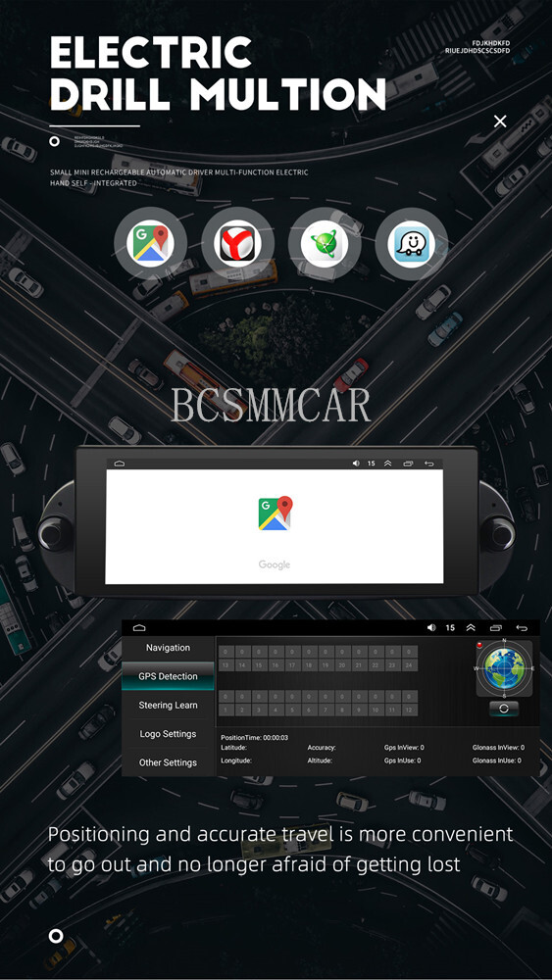Open the Steering Learn menu item
Viewport: 552px width, 980px height.
pyautogui.click(x=169, y=705)
